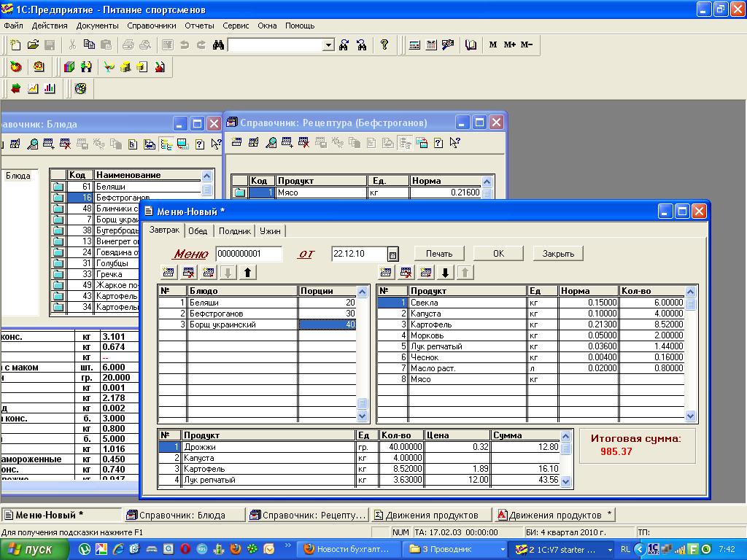
Task: Click scroll up arrow in Блюда directory list
Action: [x=206, y=176]
